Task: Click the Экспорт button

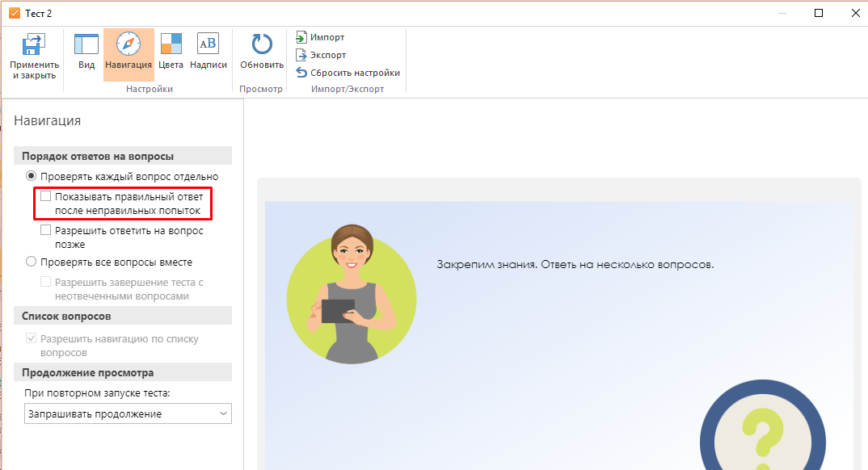Action: click(321, 55)
